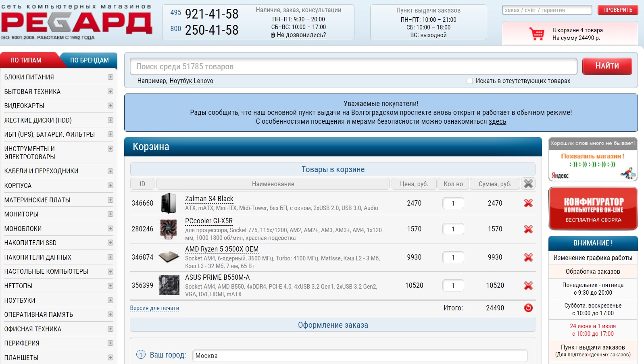Open НЕТТОПЫ category

(18, 286)
